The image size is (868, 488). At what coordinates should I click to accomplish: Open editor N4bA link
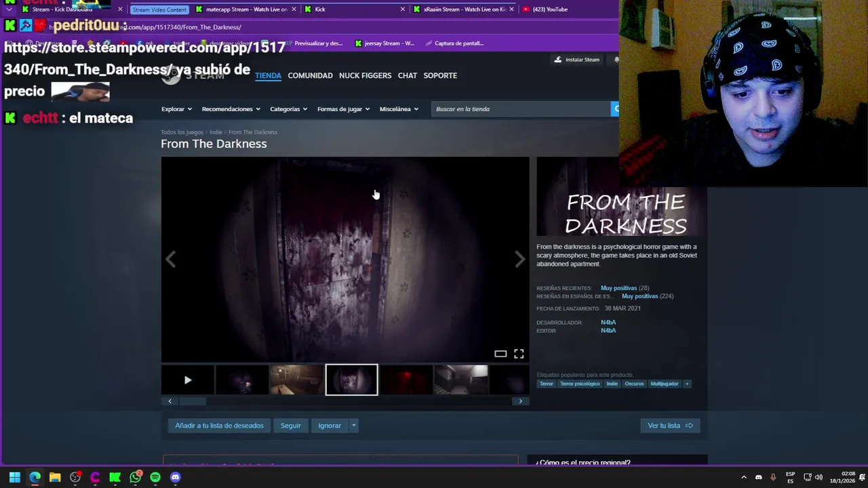click(608, 331)
